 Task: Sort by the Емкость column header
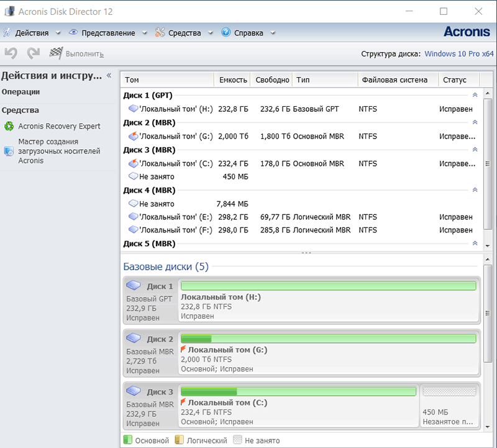point(232,80)
